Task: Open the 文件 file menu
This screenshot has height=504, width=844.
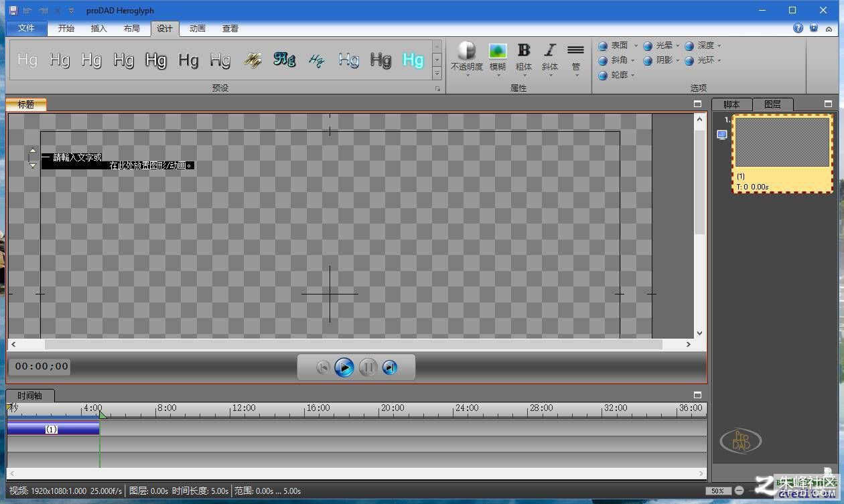Action: (27, 28)
